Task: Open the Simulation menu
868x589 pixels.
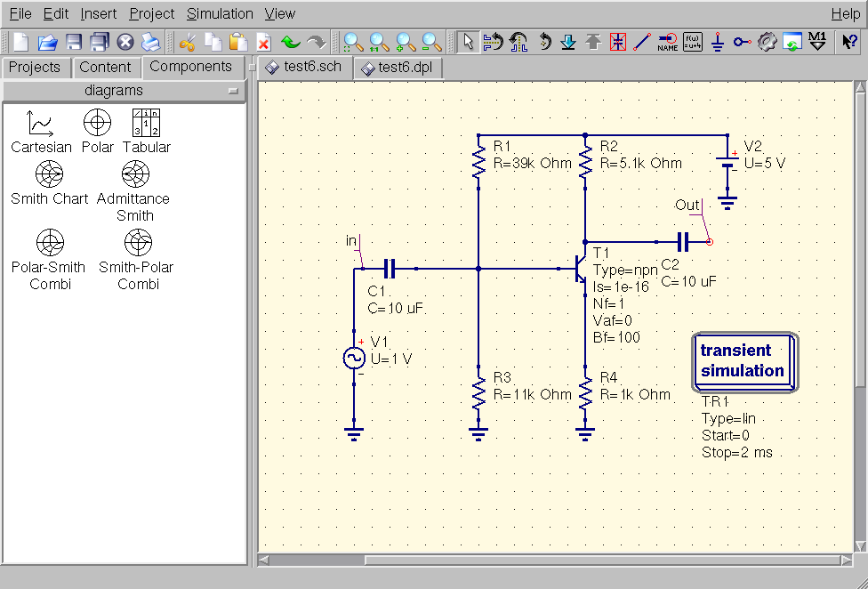Action: tap(220, 13)
